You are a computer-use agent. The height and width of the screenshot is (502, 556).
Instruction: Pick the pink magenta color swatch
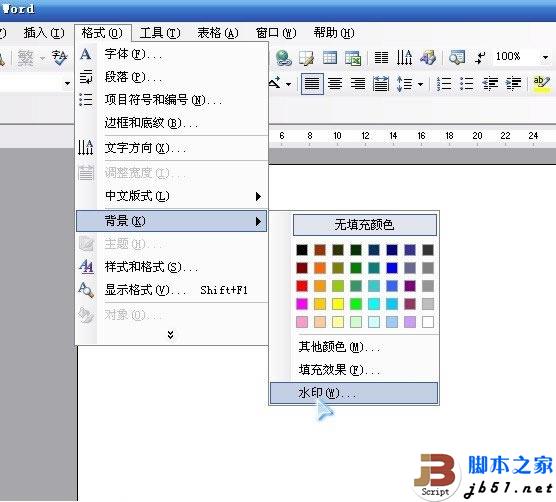click(302, 304)
